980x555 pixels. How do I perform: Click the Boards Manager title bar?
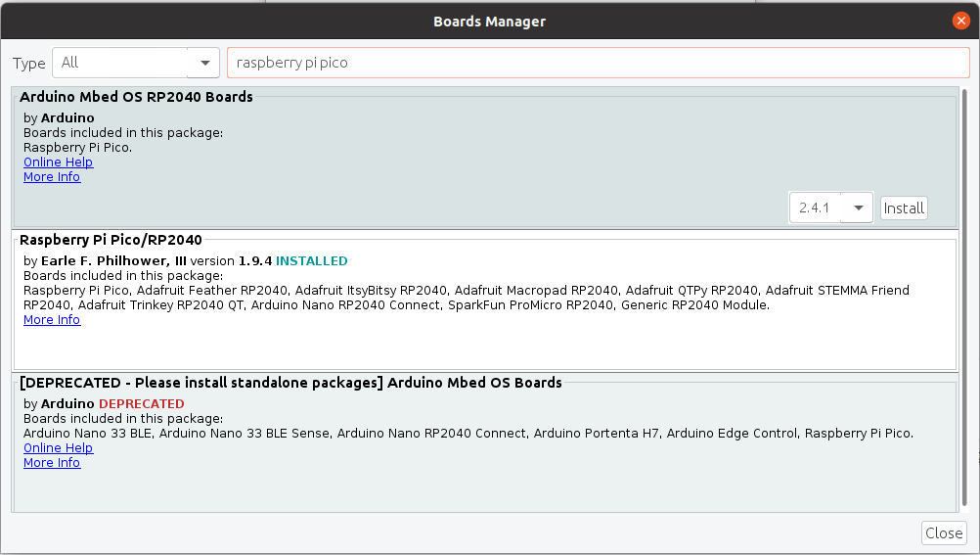[489, 21]
